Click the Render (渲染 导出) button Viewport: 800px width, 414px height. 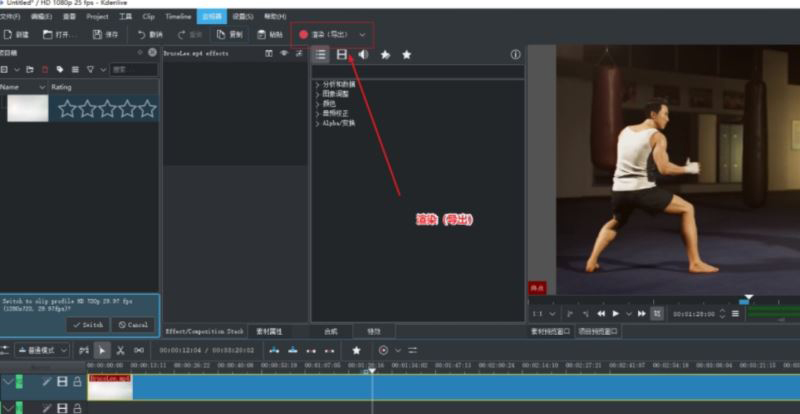[323, 35]
